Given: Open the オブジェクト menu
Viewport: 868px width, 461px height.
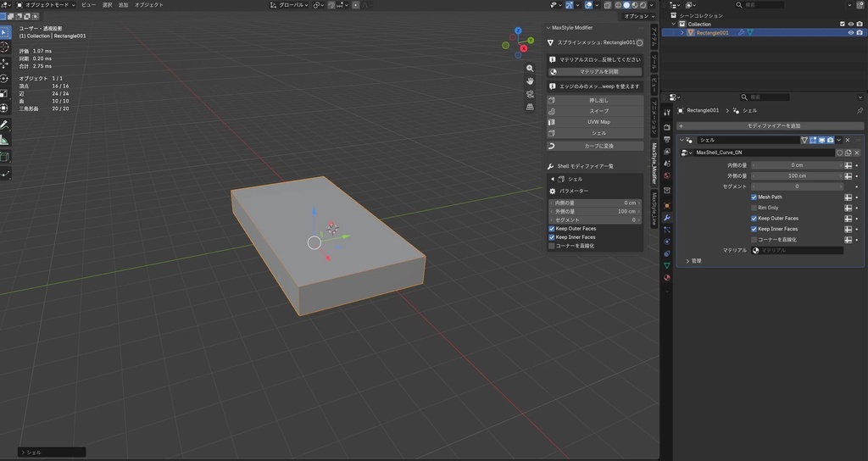Looking at the screenshot, I should point(149,5).
